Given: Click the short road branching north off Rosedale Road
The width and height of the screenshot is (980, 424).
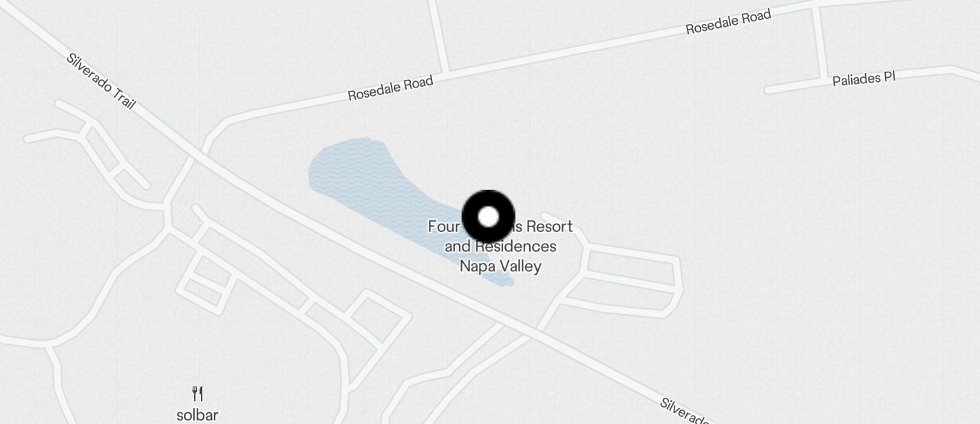Looking at the screenshot, I should point(439,34).
